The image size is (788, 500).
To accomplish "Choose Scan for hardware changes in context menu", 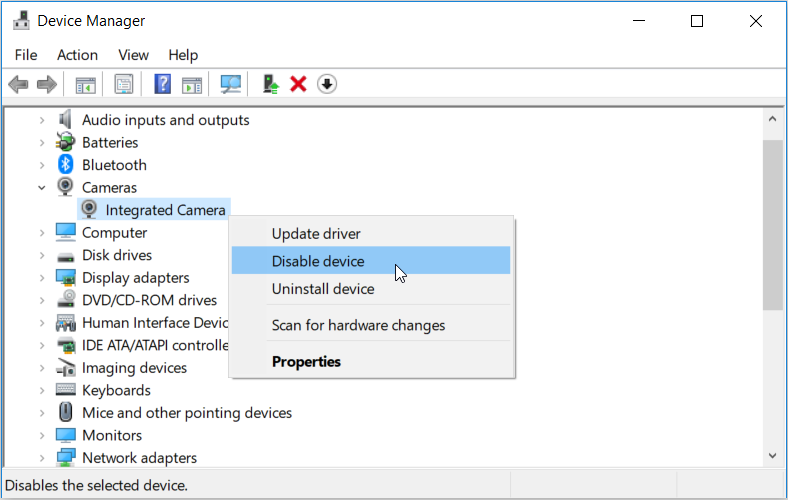I will click(x=371, y=325).
